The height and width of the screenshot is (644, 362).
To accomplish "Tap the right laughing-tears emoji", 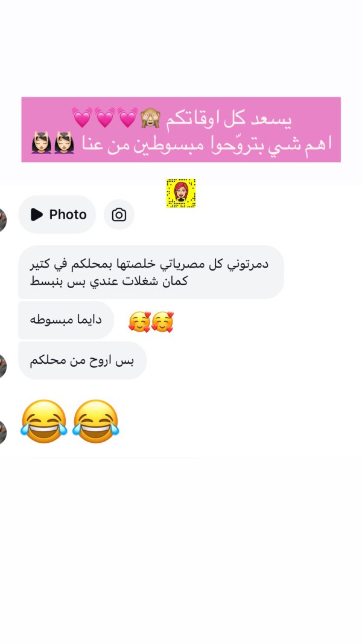I will 95,422.
